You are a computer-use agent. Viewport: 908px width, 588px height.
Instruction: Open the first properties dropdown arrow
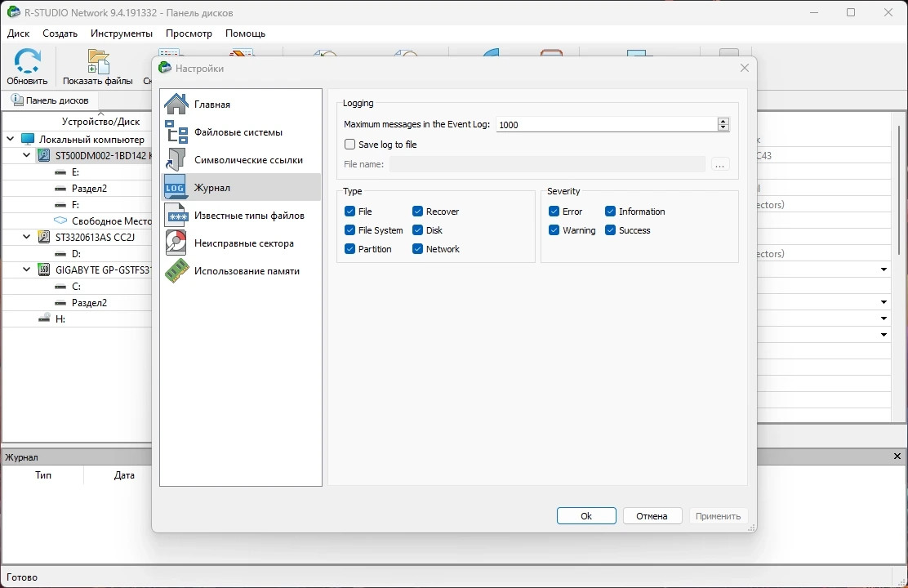tap(884, 269)
